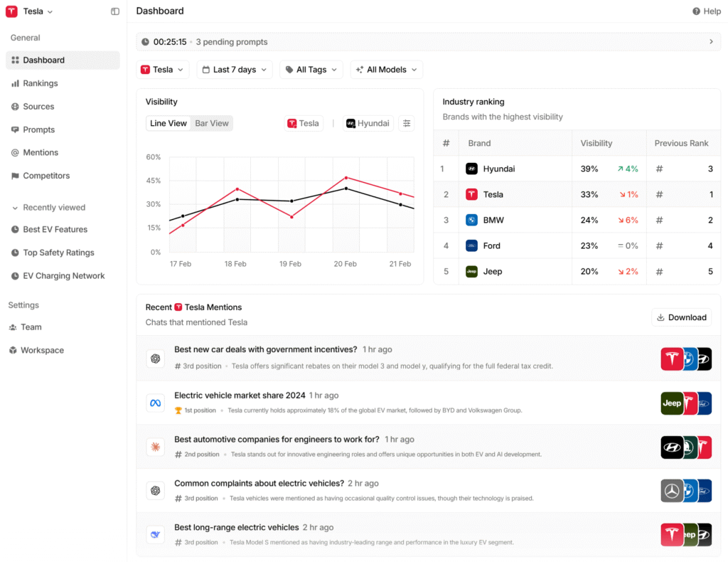Viewport: 728px width, 562px height.
Task: Click the ChatGPT icon on the car deals row
Action: pos(156,359)
